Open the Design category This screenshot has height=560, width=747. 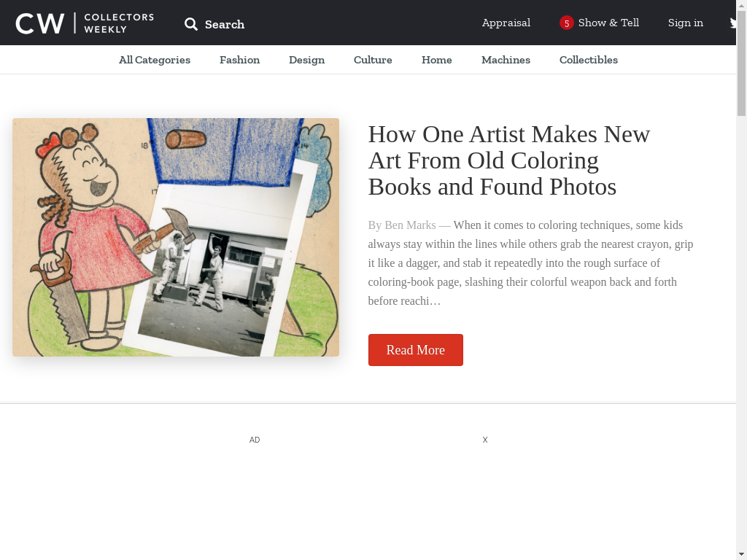(x=307, y=60)
